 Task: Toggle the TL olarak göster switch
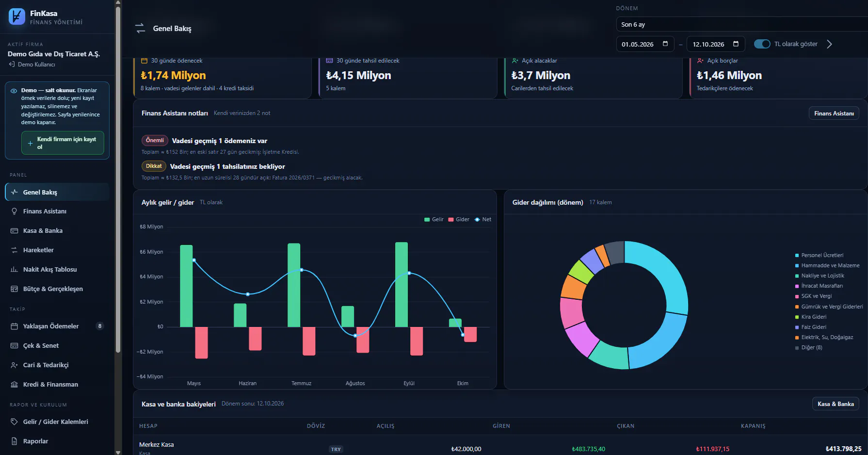pyautogui.click(x=762, y=44)
